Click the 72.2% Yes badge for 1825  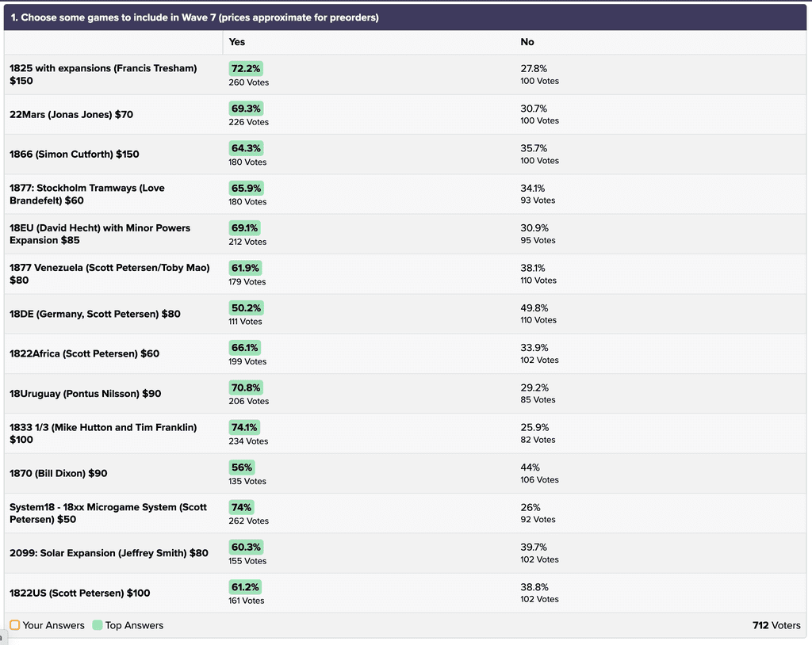pos(245,68)
